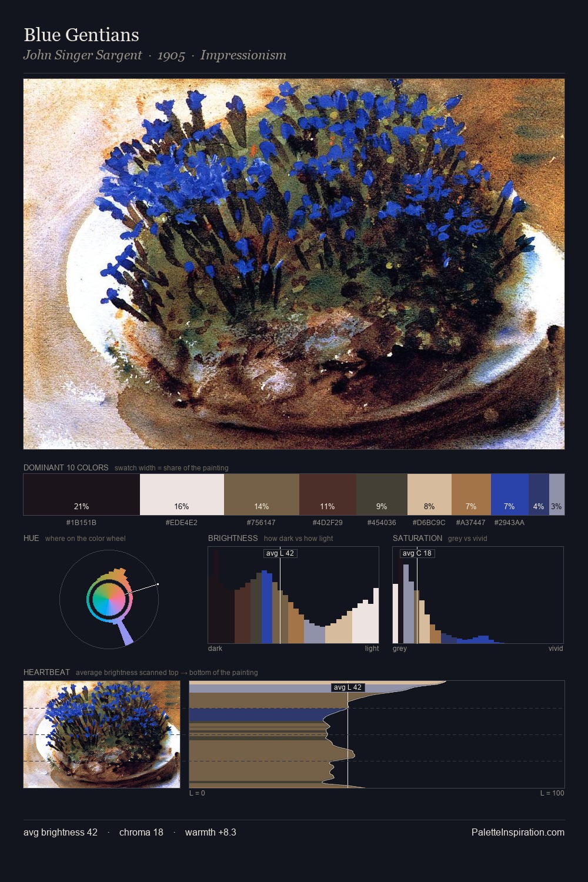Click the avg L 42 brightness label
Viewport: 588px width, 882px height.
(x=280, y=553)
